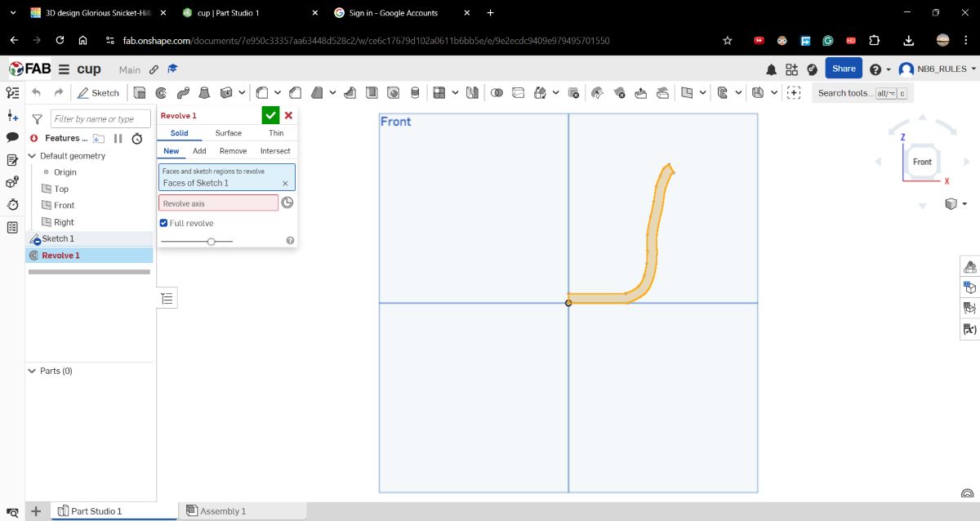This screenshot has width=980, height=521.
Task: Collapse the Parts (0) section
Action: pyautogui.click(x=33, y=371)
